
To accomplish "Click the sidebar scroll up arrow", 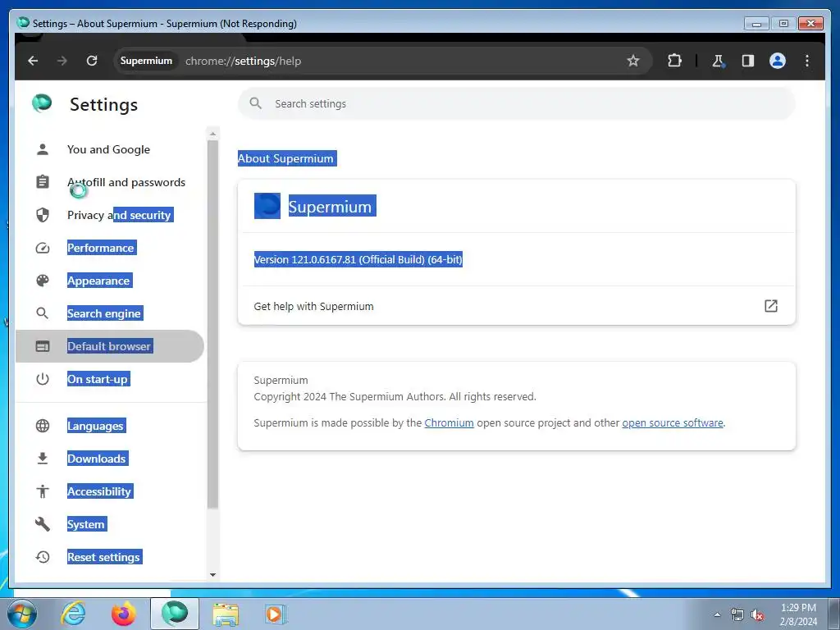I will [212, 134].
